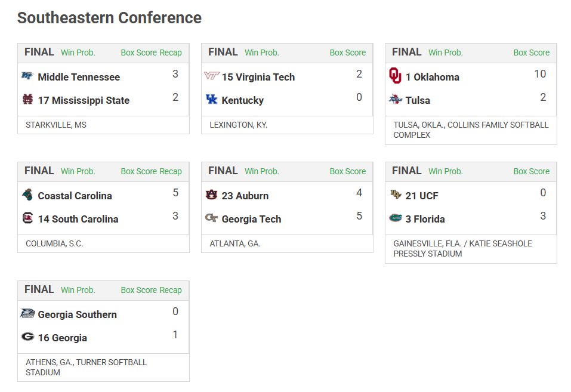The image size is (571, 392).
Task: Click the Georgia Southern eagle logo
Action: (27, 313)
